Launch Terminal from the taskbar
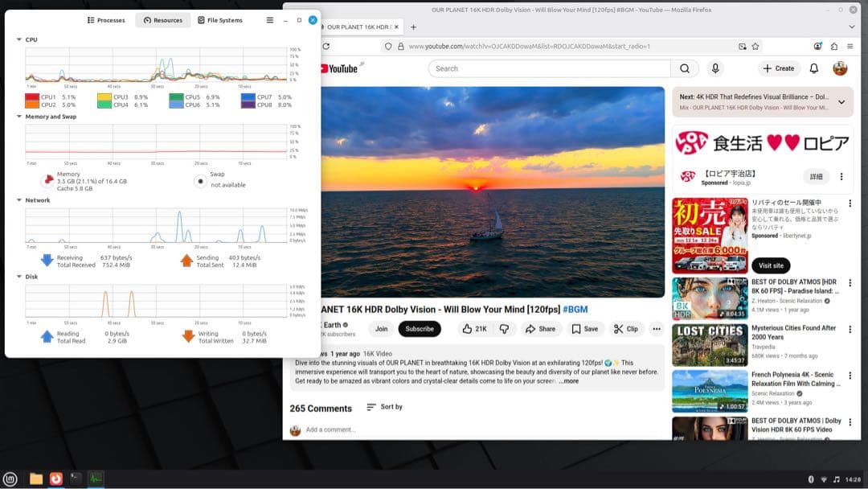The height and width of the screenshot is (489, 868). click(76, 479)
